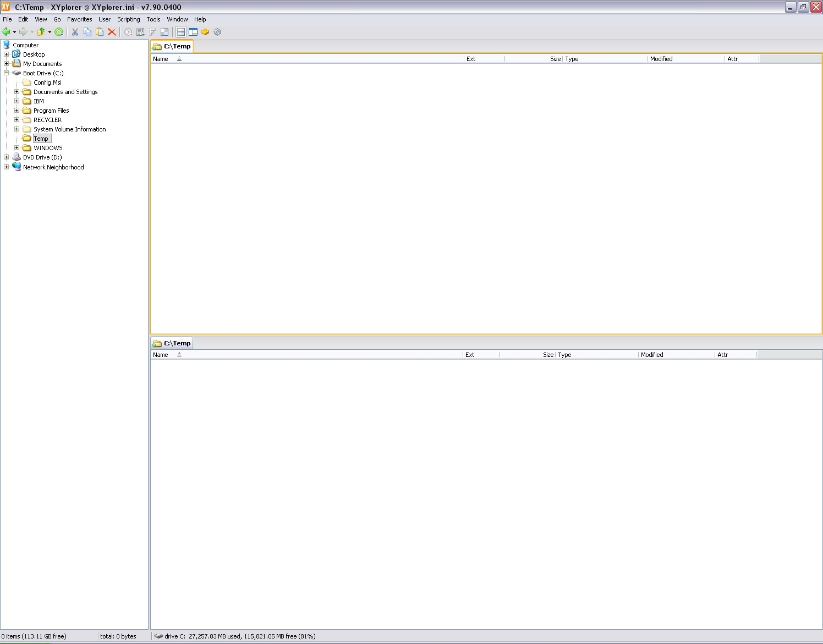Sort top pane by Modified column
The width and height of the screenshot is (823, 644).
tap(661, 59)
